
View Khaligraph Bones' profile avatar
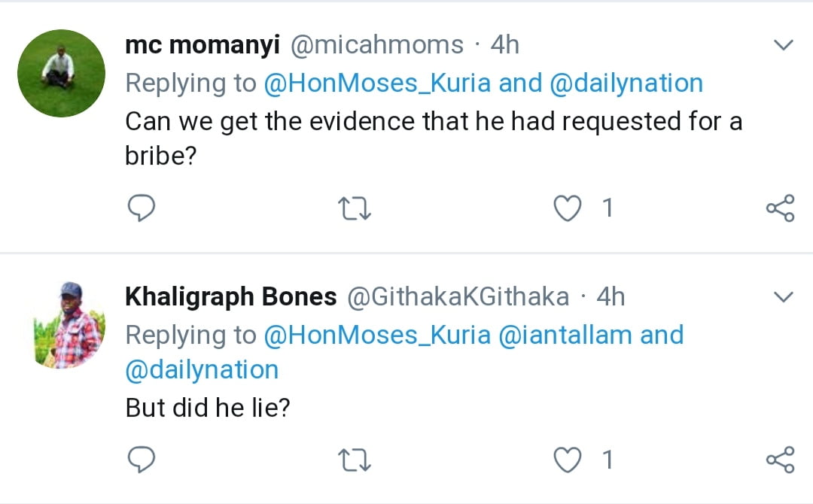61,325
